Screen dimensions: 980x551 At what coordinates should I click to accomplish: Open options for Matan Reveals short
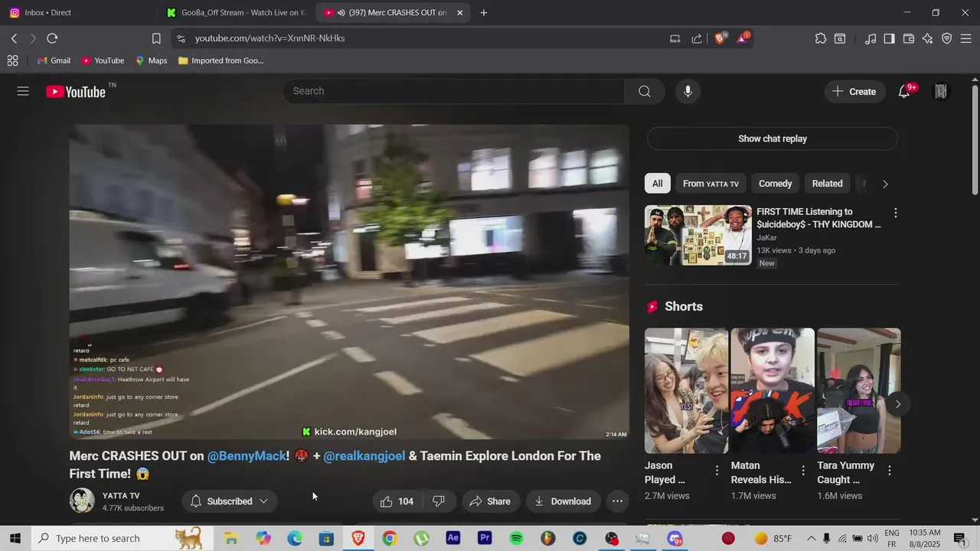tap(803, 471)
